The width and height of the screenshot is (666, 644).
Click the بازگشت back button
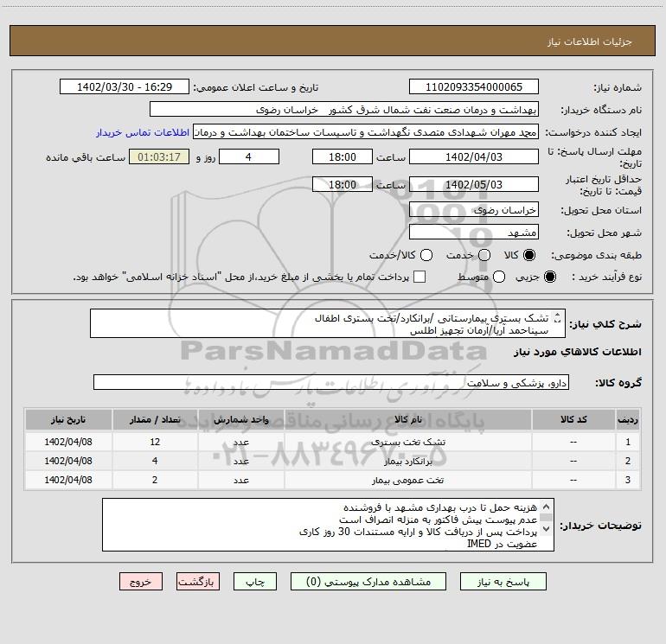(x=198, y=582)
